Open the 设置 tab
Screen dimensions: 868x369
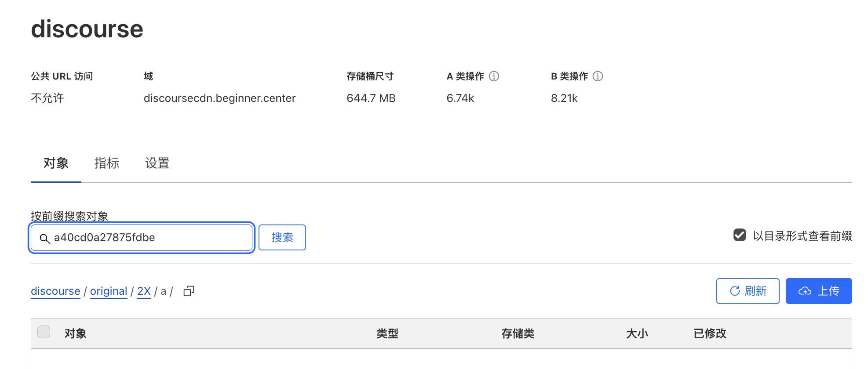point(157,163)
